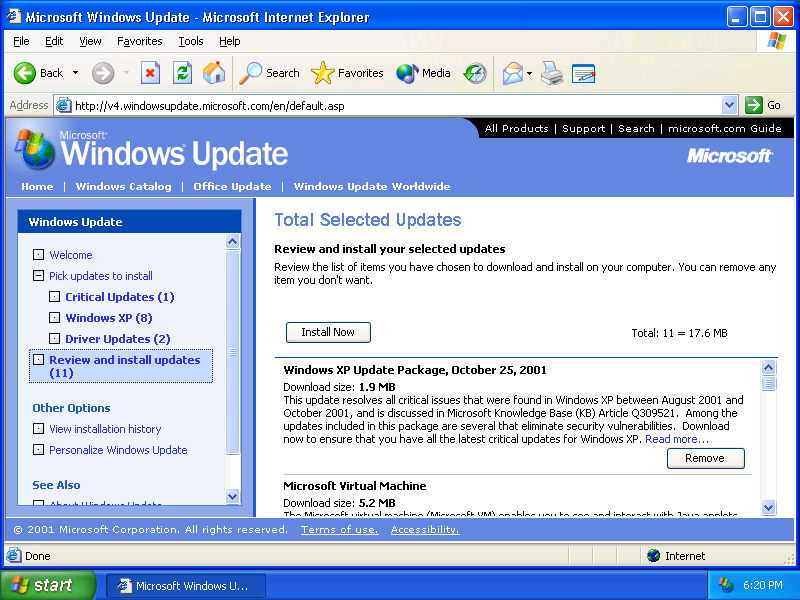Click the Refresh page icon
800x600 pixels.
pyautogui.click(x=182, y=73)
